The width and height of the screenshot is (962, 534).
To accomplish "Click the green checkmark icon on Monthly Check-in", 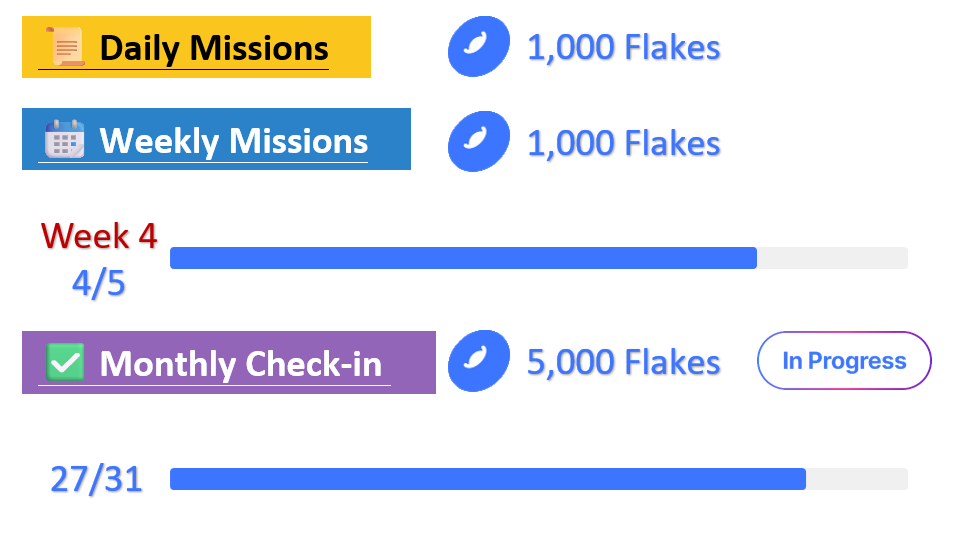I will [66, 362].
